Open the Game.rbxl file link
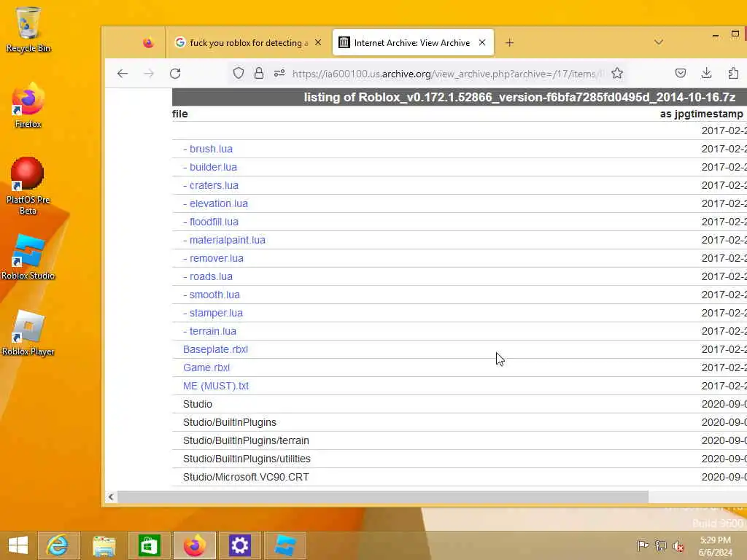 (x=206, y=367)
